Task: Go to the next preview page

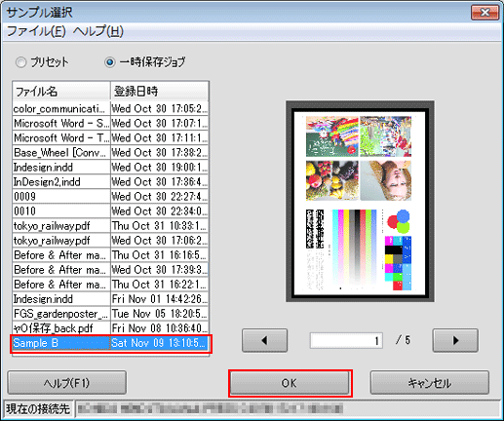Action: (x=455, y=340)
